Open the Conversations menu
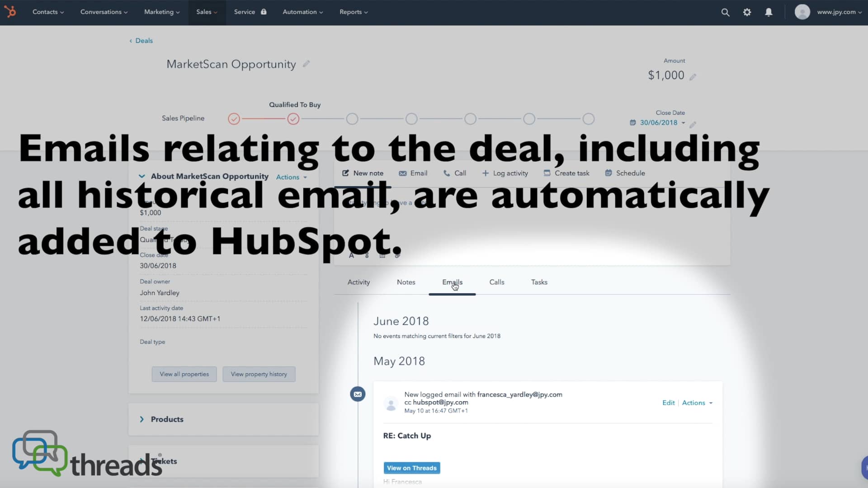Screen dimensions: 868x488 point(104,12)
